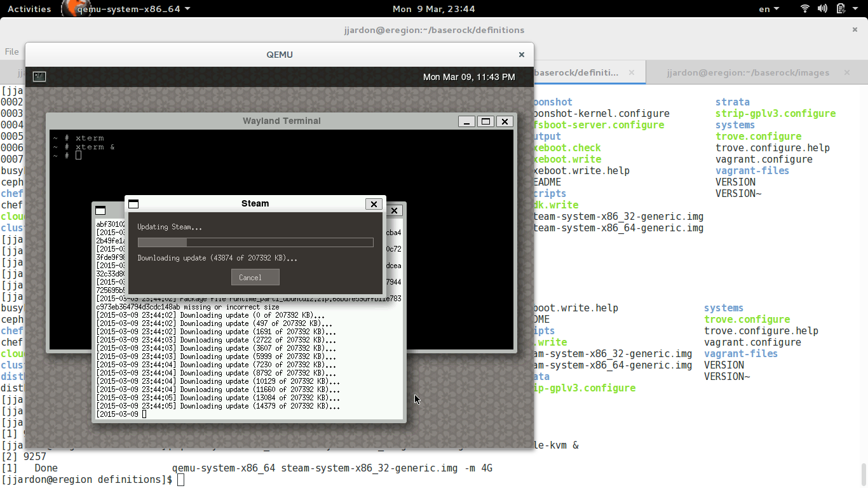The height and width of the screenshot is (488, 868).
Task: Click the Updating Steam progress bar
Action: [255, 242]
